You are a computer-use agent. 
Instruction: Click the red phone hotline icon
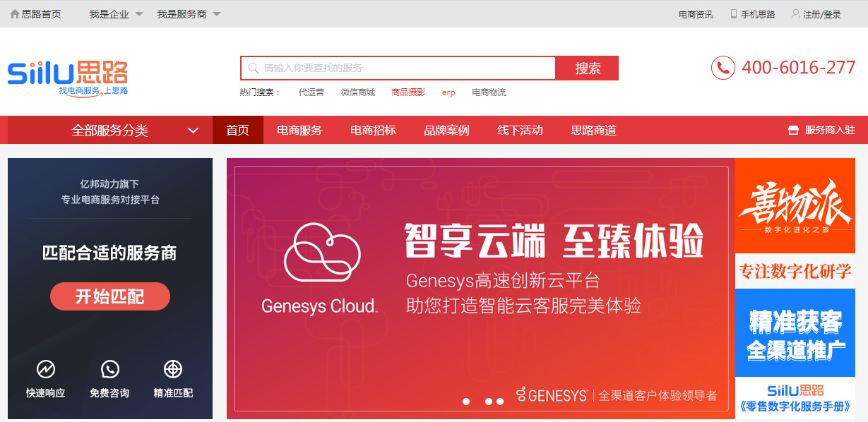coord(723,68)
